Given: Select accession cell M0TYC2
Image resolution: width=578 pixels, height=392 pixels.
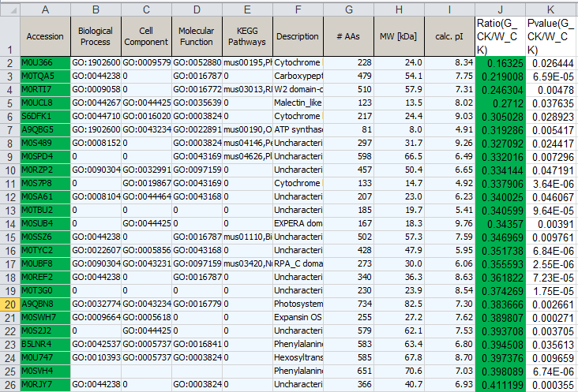Looking at the screenshot, I should point(45,251).
